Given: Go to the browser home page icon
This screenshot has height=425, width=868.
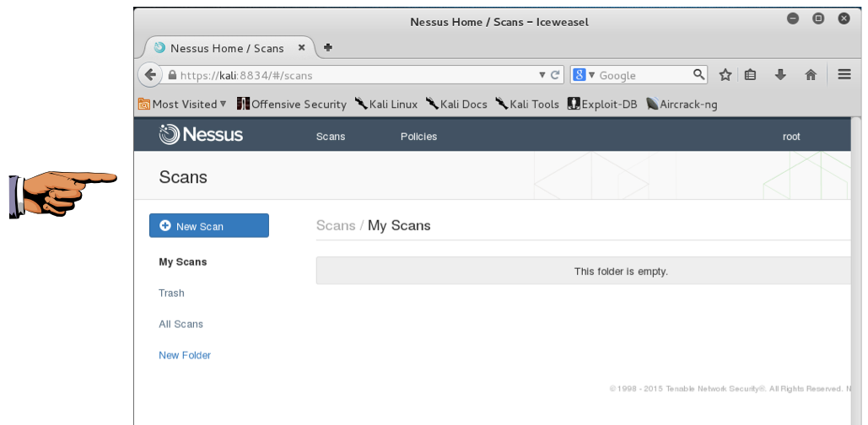Looking at the screenshot, I should click(x=811, y=75).
